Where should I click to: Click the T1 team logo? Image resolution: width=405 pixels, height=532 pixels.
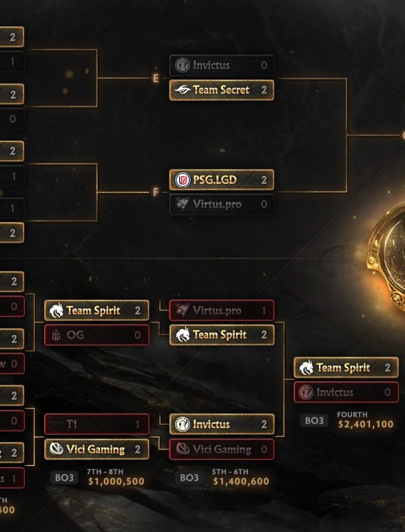point(56,424)
